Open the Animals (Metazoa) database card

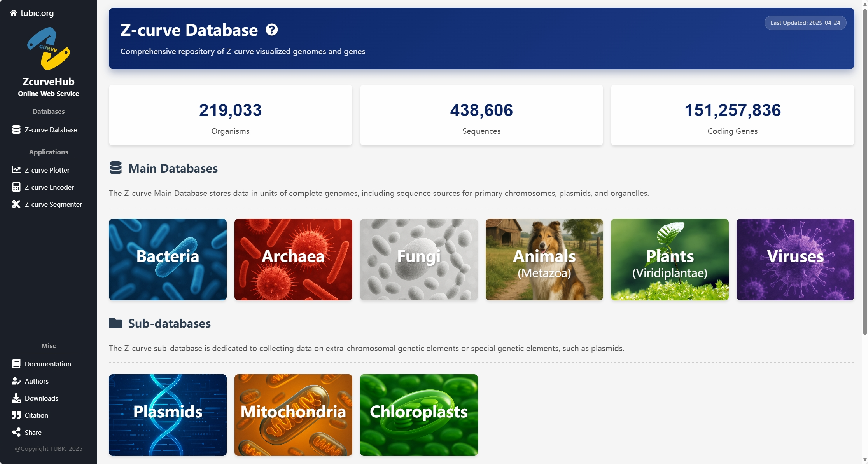(x=544, y=259)
